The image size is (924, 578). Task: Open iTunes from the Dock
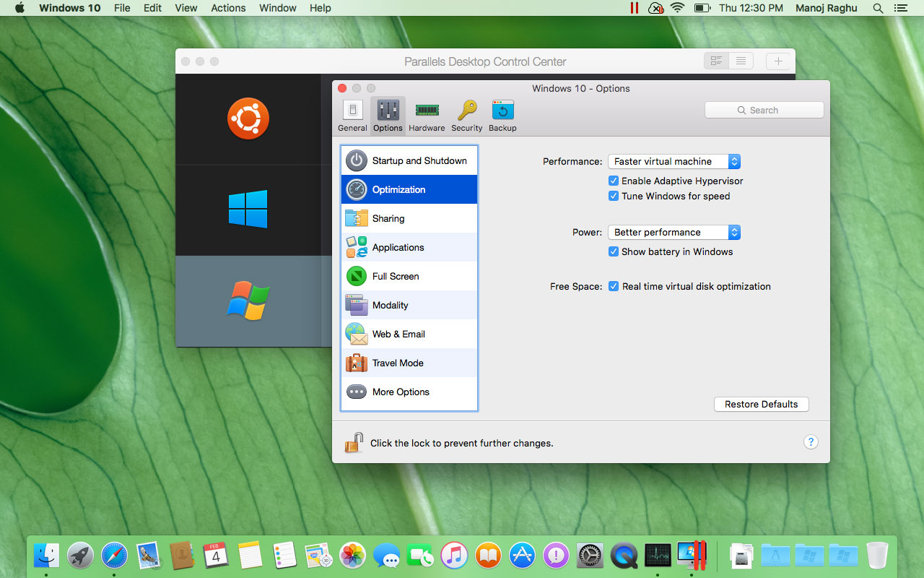coord(454,555)
